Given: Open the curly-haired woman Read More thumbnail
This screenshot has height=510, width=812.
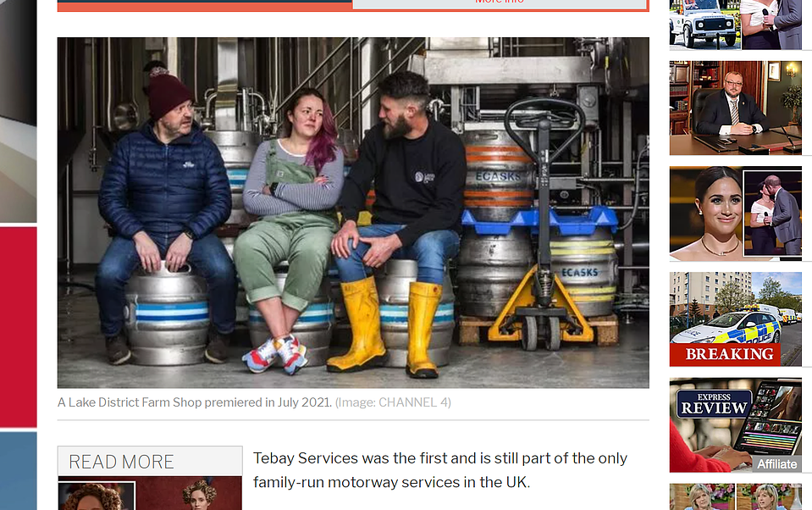Looking at the screenshot, I should (x=97, y=496).
